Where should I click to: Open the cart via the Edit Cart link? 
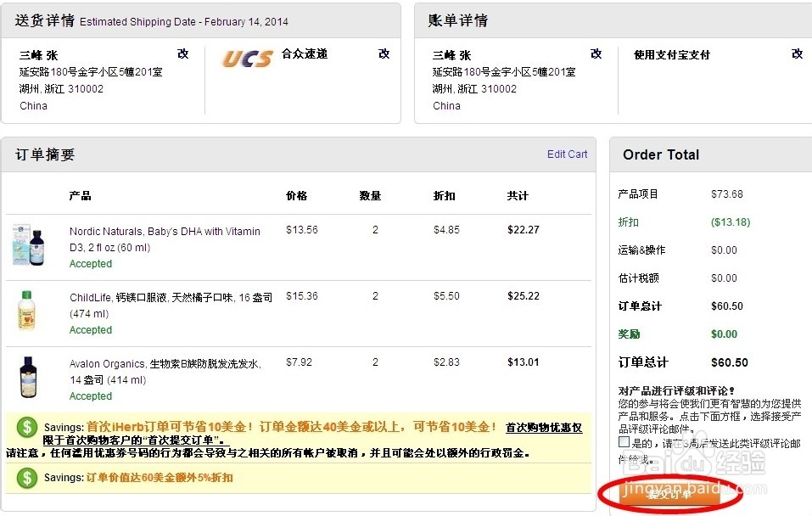click(567, 154)
